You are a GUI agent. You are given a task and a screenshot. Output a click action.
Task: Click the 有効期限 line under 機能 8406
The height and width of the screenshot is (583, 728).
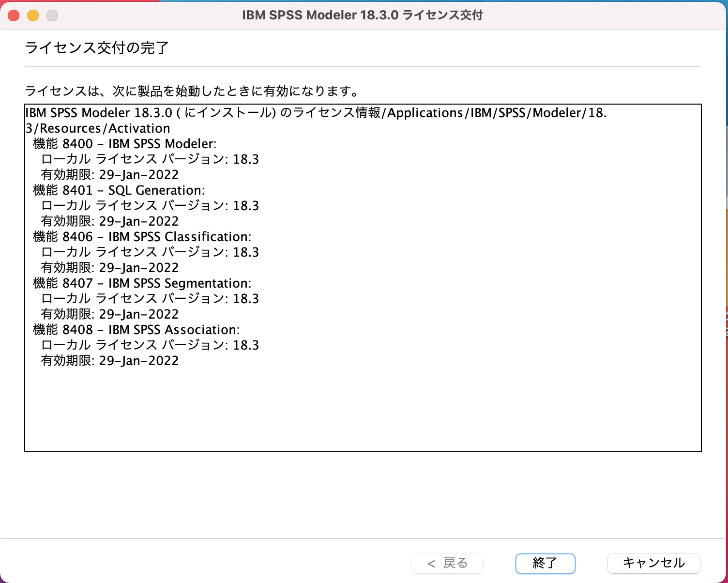coord(110,268)
